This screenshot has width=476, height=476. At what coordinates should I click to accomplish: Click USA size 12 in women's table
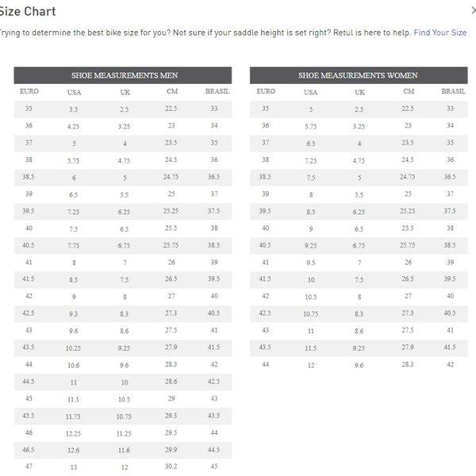pyautogui.click(x=310, y=364)
